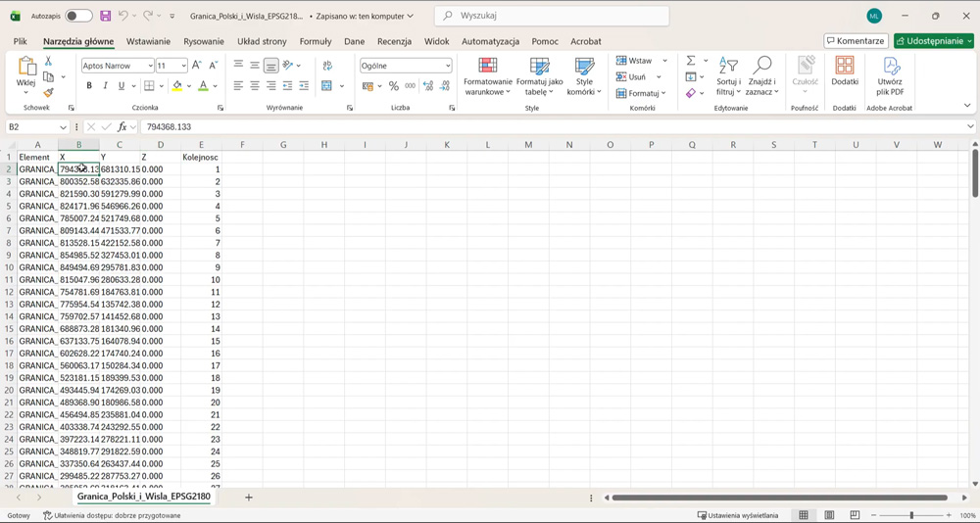Image resolution: width=980 pixels, height=523 pixels.
Task: Click the fill color yellow swatch
Action: click(176, 86)
